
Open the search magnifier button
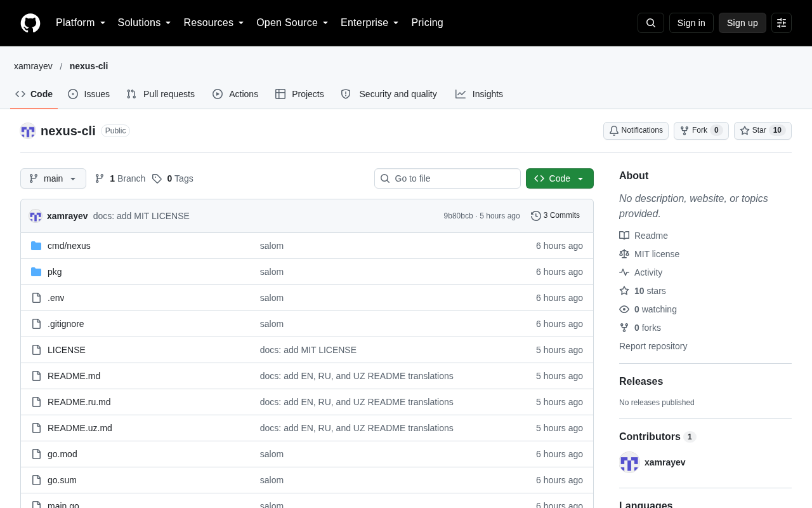[651, 23]
